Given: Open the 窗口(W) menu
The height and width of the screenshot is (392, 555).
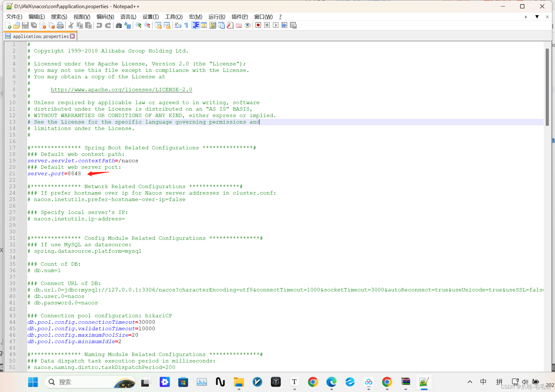Looking at the screenshot, I should [x=263, y=17].
